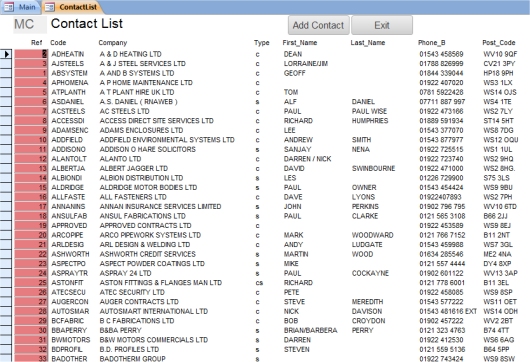Viewport: 530px width, 362px height.
Task: Click first name GEOFF
Action: [x=294, y=73]
